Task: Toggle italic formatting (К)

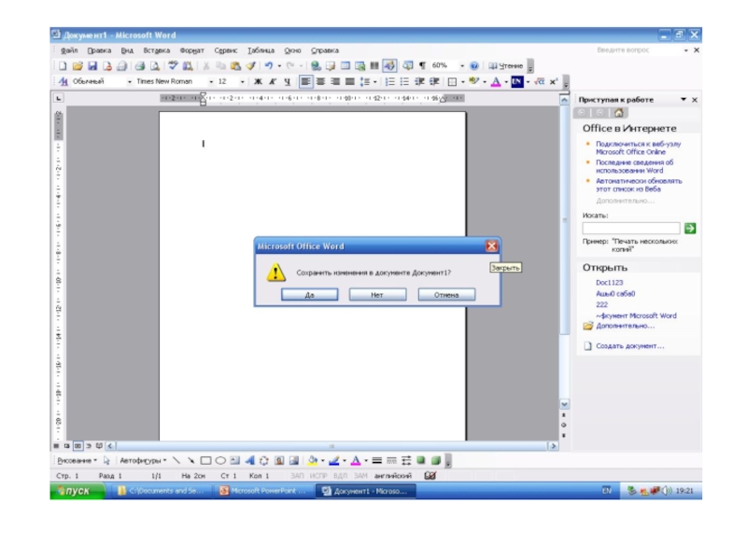Action: click(273, 81)
